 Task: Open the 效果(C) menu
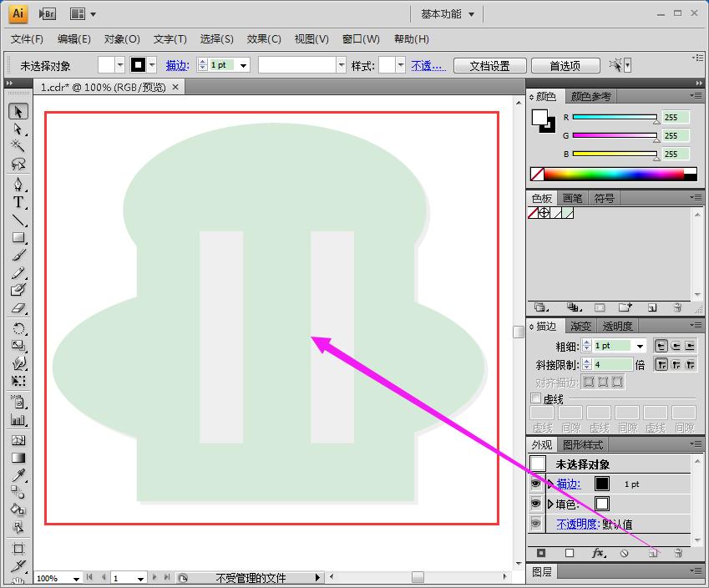[264, 39]
